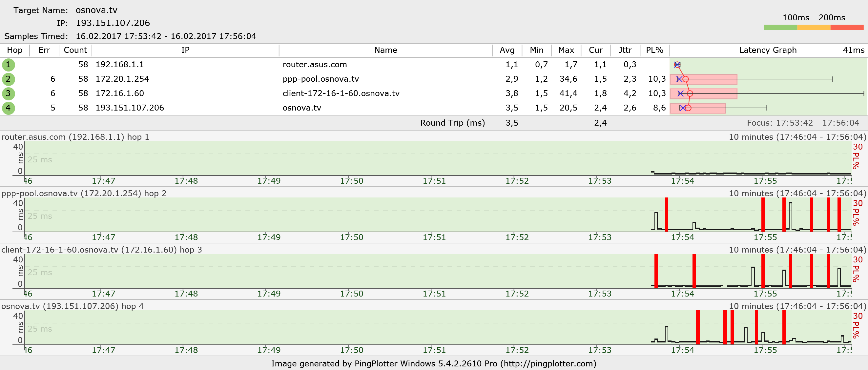
Task: Click the Avg column header
Action: pyautogui.click(x=507, y=50)
